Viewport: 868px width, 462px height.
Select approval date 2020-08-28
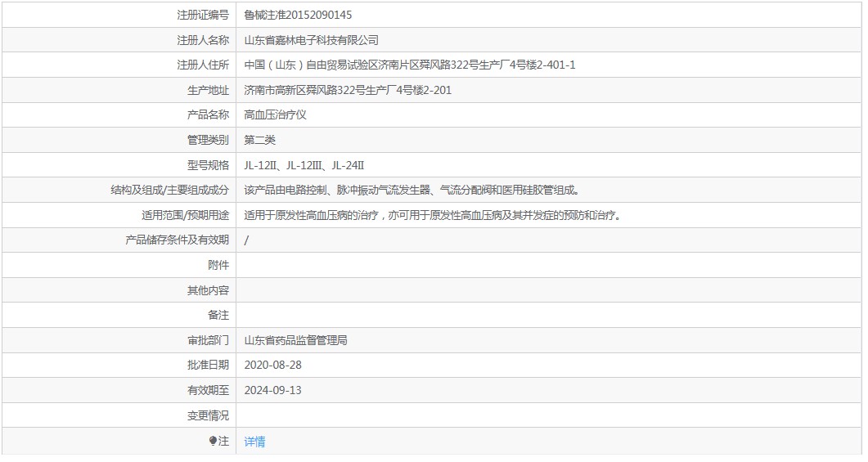273,366
